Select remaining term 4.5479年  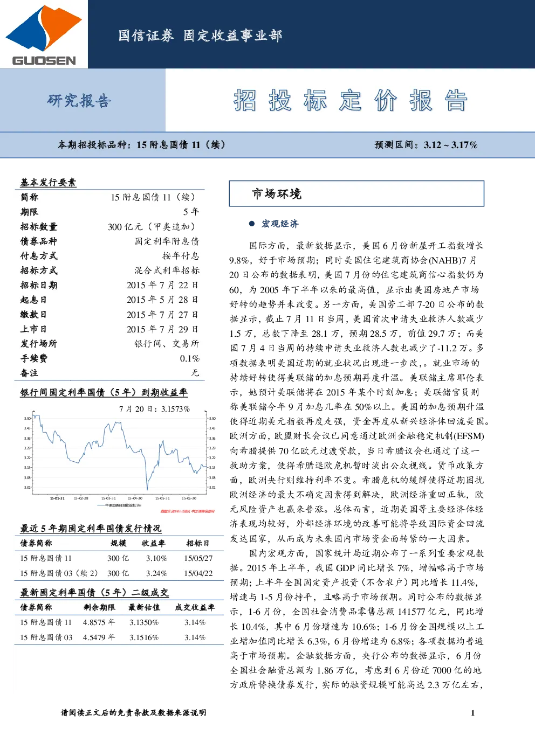point(99,637)
